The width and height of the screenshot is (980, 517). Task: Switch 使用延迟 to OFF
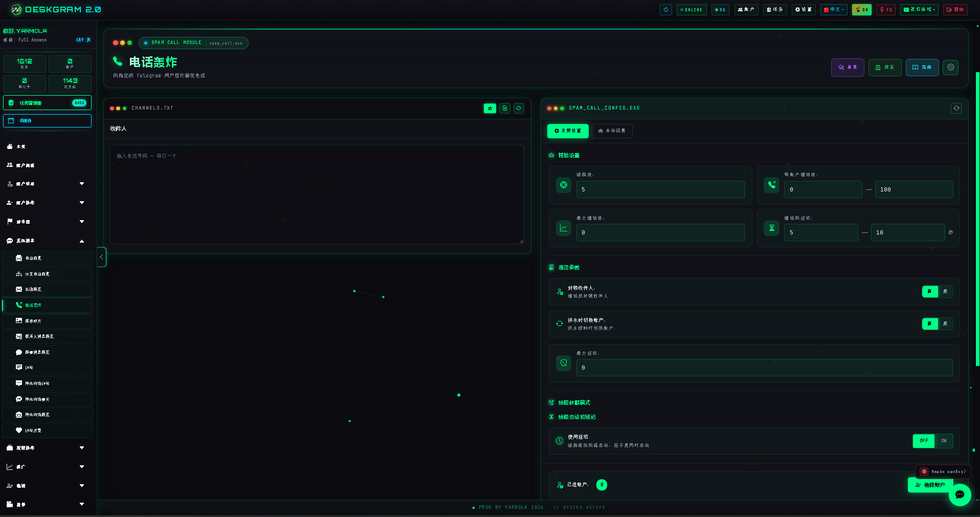[924, 441]
